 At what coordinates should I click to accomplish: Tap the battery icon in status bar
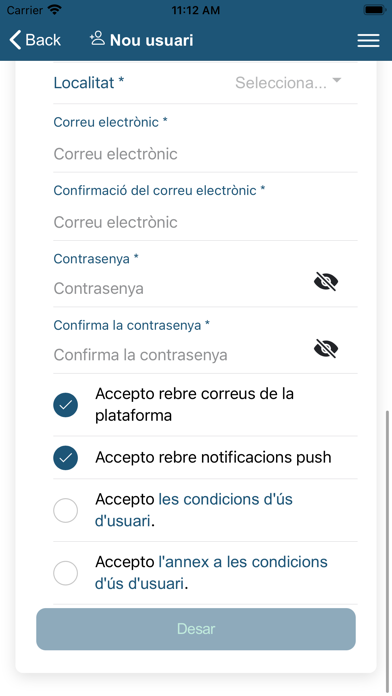pos(374,10)
